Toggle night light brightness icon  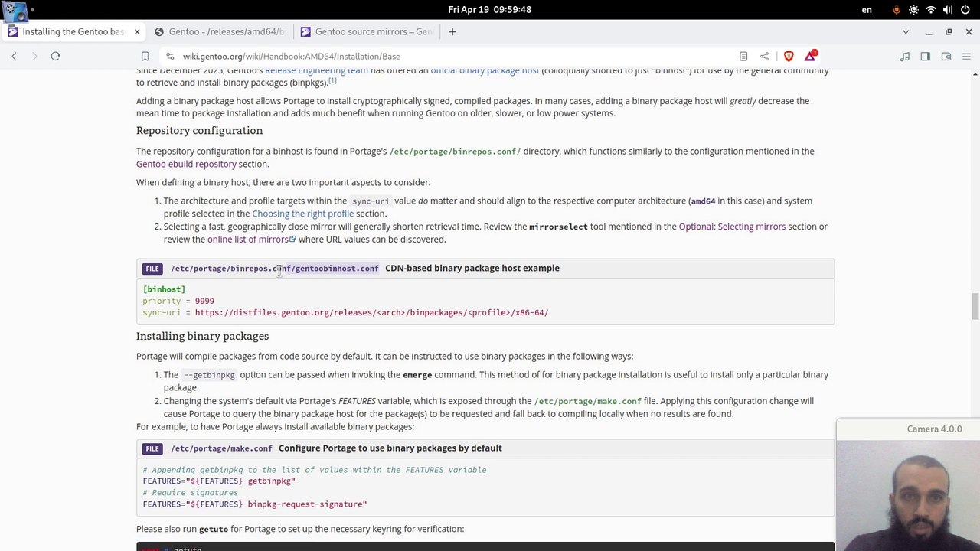click(914, 10)
